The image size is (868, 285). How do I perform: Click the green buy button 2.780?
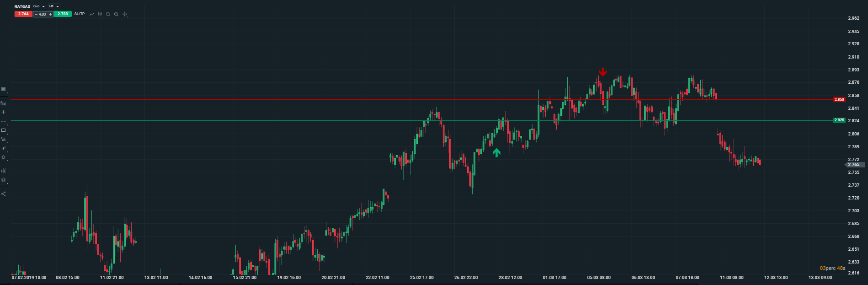(63, 14)
